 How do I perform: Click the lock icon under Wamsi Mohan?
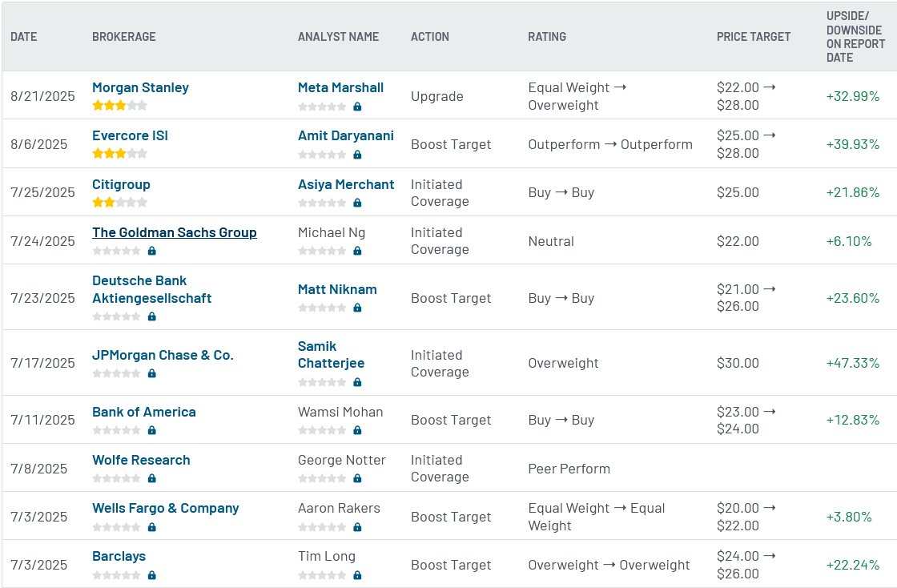point(357,431)
